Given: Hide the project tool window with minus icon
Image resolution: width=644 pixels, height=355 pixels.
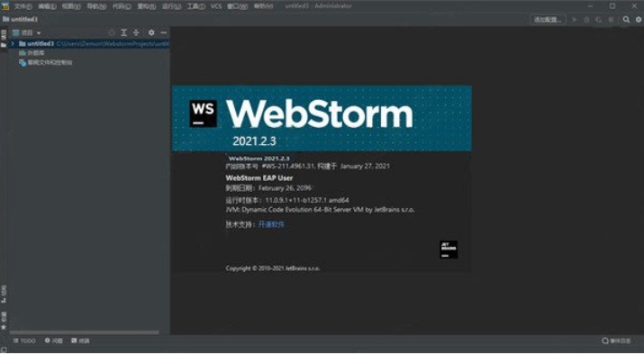Looking at the screenshot, I should (163, 32).
